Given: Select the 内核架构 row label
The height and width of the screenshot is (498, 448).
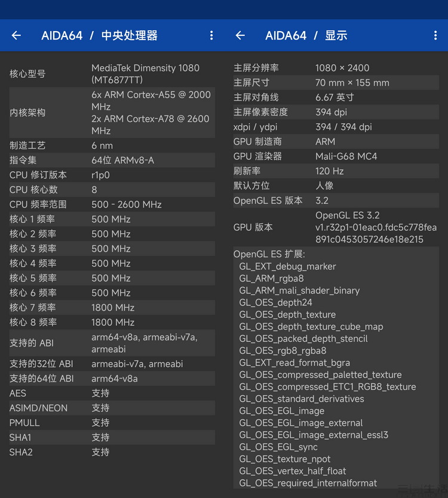Looking at the screenshot, I should (x=27, y=112).
